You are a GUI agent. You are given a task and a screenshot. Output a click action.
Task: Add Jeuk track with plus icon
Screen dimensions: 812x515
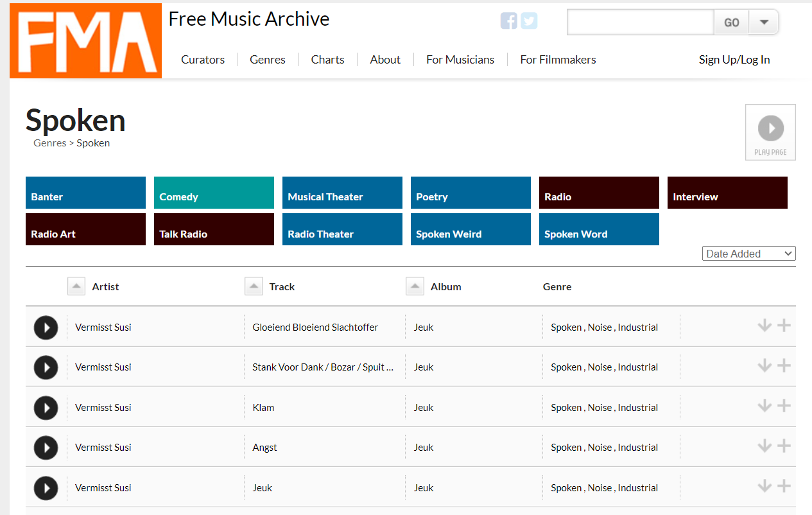784,486
